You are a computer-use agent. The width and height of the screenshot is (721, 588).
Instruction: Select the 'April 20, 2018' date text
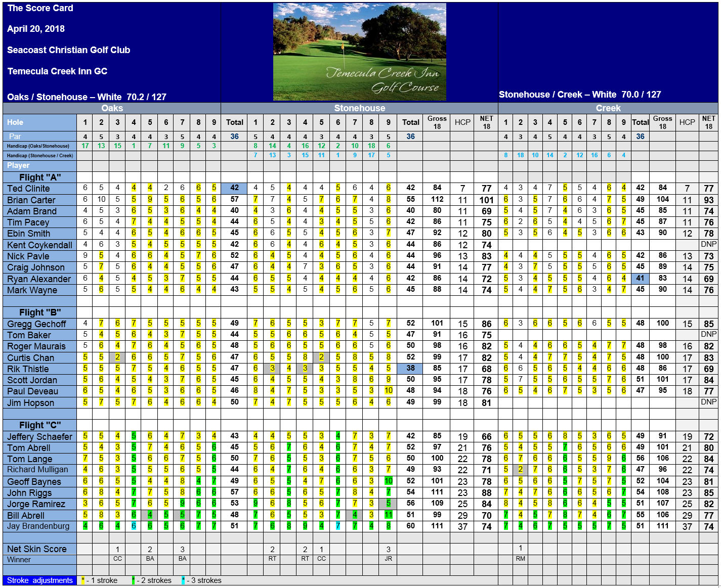36,29
